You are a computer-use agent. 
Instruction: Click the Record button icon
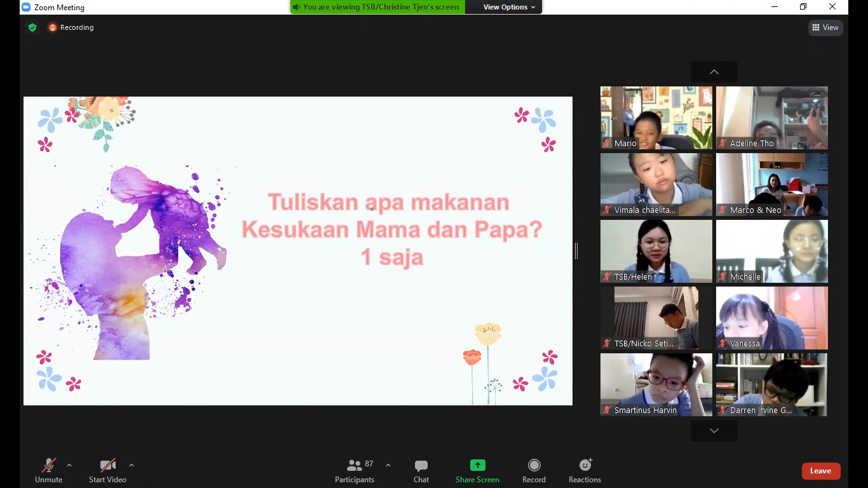point(534,465)
